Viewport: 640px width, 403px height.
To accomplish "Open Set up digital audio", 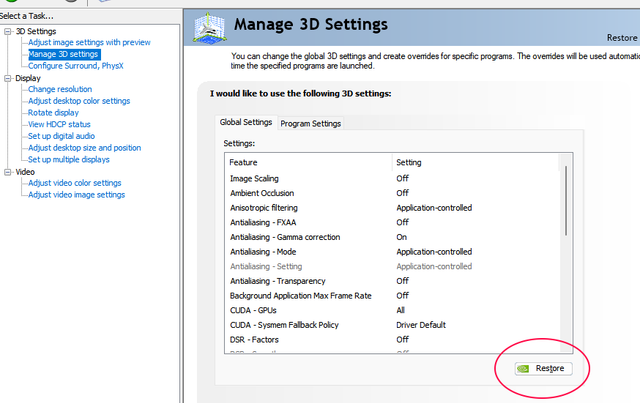I will (61, 136).
